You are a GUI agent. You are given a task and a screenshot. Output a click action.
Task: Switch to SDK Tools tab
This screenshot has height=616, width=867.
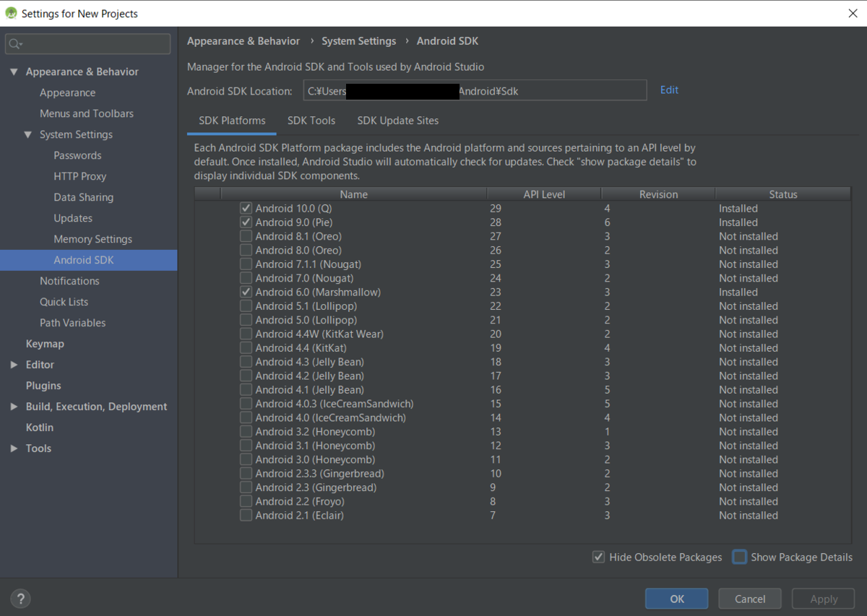coord(311,121)
